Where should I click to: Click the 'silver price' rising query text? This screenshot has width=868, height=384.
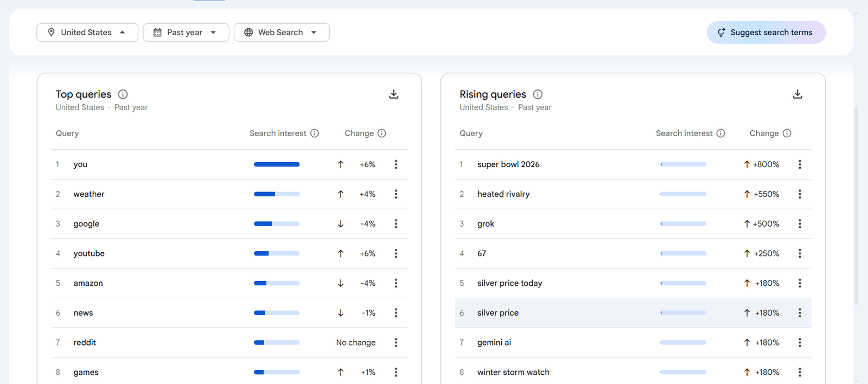click(498, 313)
